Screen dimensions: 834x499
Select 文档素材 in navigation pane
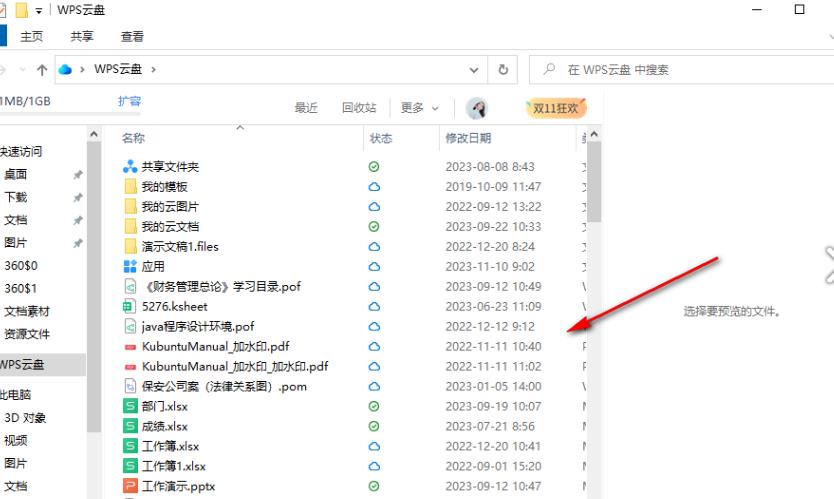[27, 311]
